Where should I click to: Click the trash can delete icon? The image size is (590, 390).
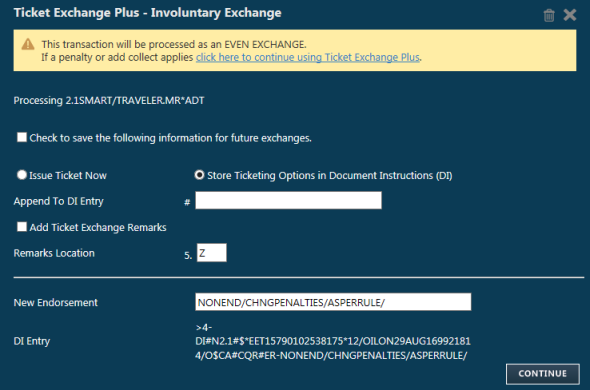click(x=549, y=15)
